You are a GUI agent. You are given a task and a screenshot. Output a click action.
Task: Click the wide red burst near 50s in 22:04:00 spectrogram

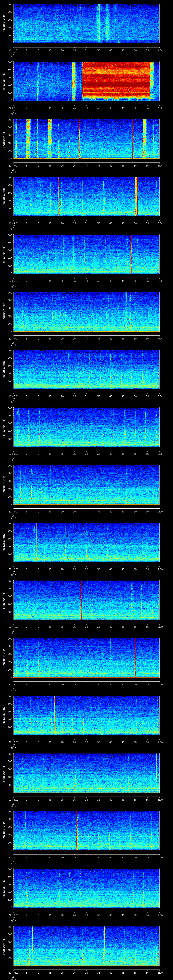point(137,196)
